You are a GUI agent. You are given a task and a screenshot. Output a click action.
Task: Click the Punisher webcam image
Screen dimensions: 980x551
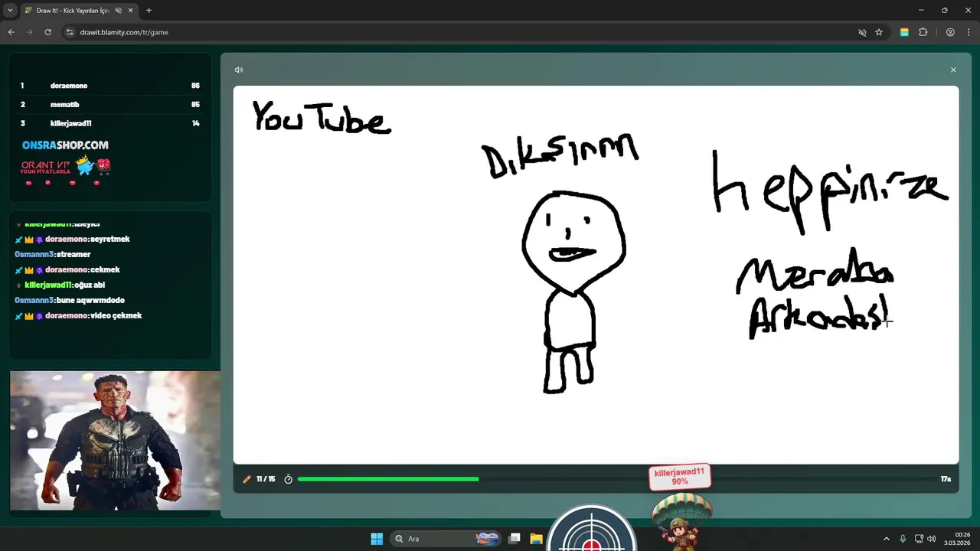coord(115,441)
